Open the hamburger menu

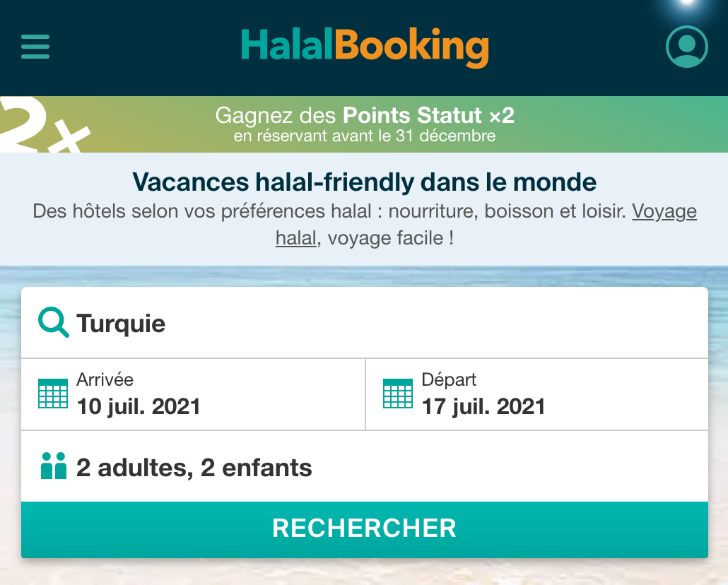(35, 47)
